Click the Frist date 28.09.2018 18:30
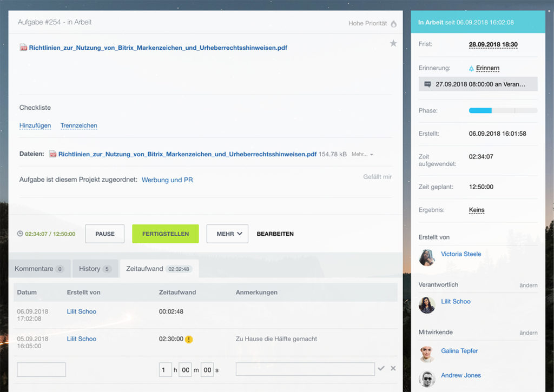554x392 pixels. (x=493, y=44)
